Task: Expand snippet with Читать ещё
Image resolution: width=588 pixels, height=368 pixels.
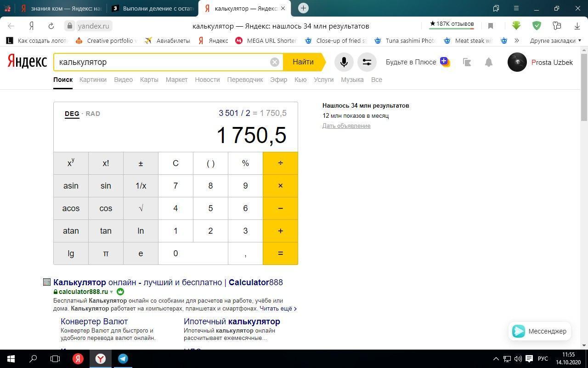Action: coord(278,309)
